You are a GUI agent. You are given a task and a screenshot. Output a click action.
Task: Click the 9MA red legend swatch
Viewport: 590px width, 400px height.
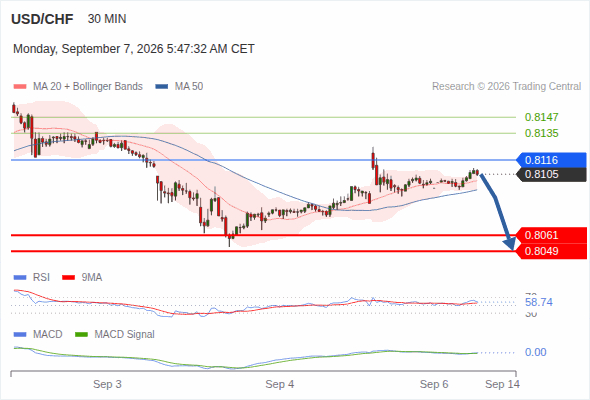coord(68,278)
